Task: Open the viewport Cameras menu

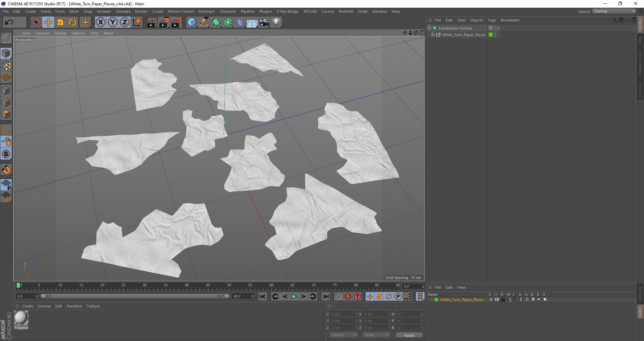Action: (42, 33)
